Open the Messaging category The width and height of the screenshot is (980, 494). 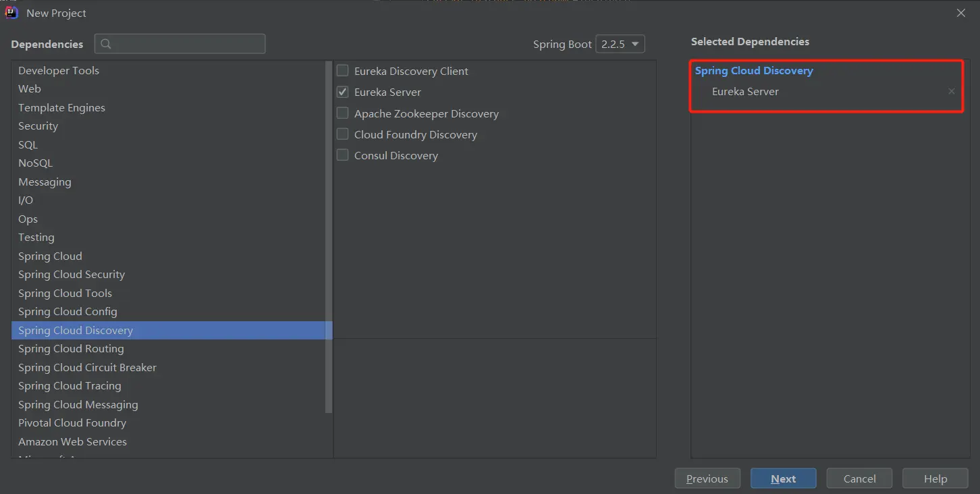tap(168, 182)
